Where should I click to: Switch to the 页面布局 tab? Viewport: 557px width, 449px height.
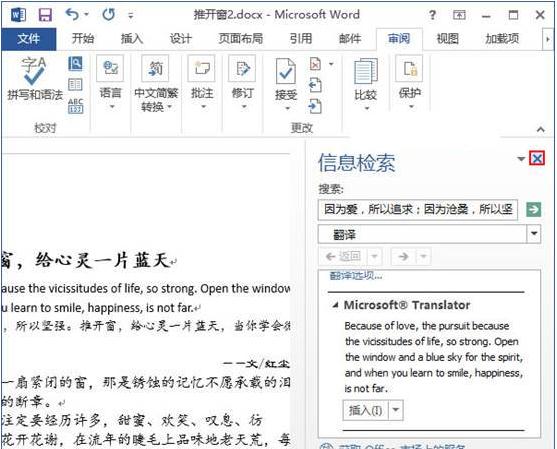pos(241,38)
